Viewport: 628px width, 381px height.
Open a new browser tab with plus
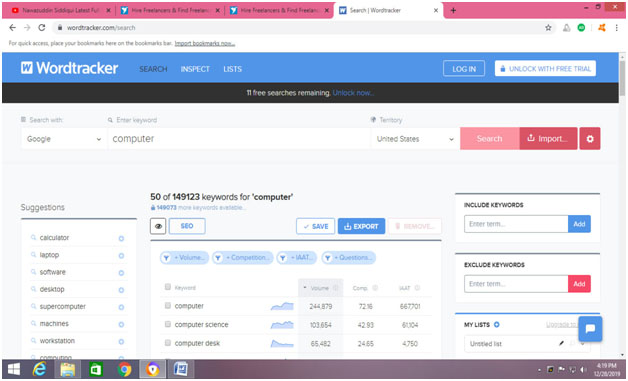453,10
